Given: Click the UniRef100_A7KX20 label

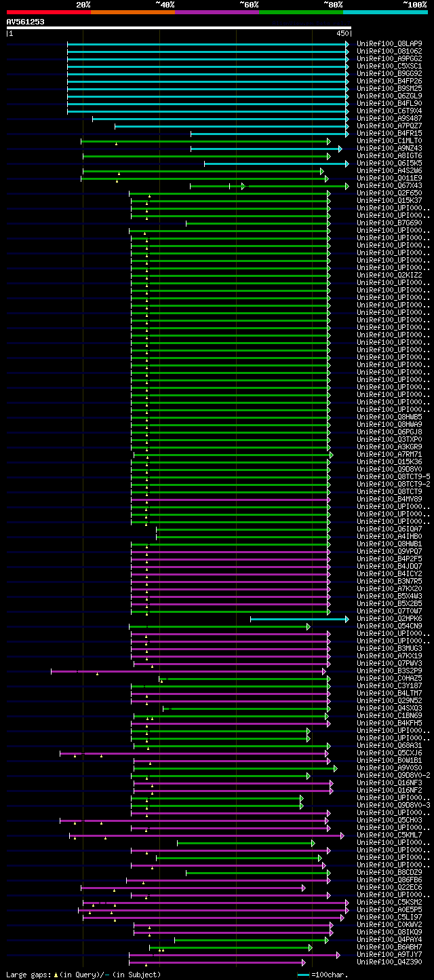Looking at the screenshot, I should point(389,589).
